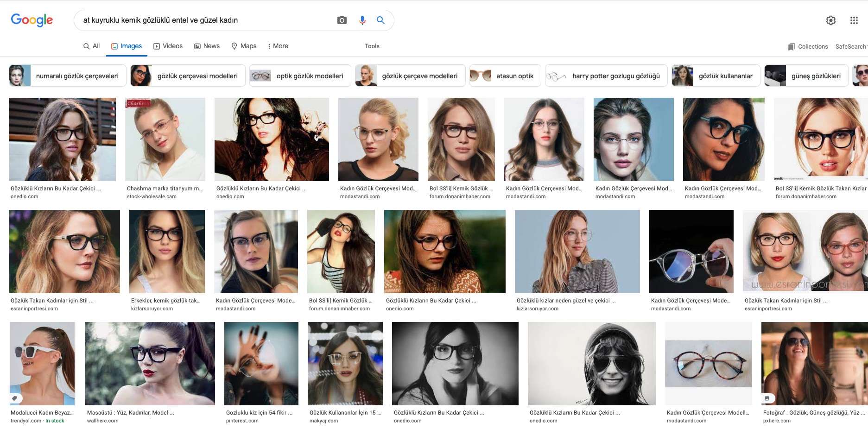Image resolution: width=868 pixels, height=428 pixels.
Task: Click pxhere.com source link
Action: click(777, 421)
